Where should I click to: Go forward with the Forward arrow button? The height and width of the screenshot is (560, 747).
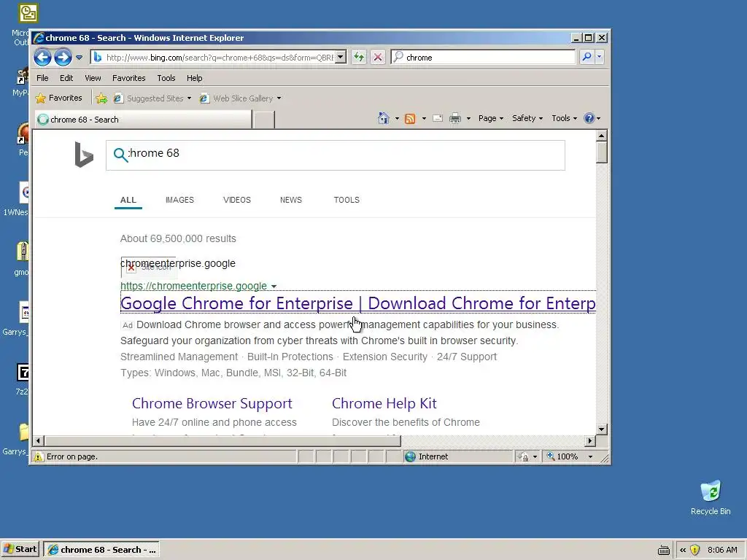pyautogui.click(x=63, y=58)
